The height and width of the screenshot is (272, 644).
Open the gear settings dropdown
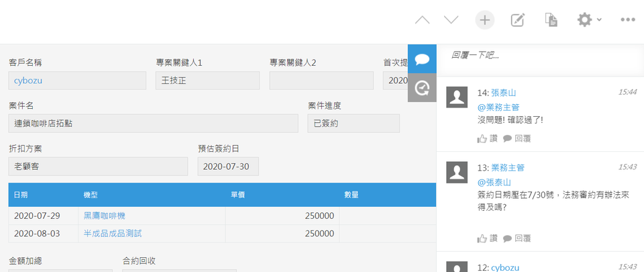click(589, 20)
